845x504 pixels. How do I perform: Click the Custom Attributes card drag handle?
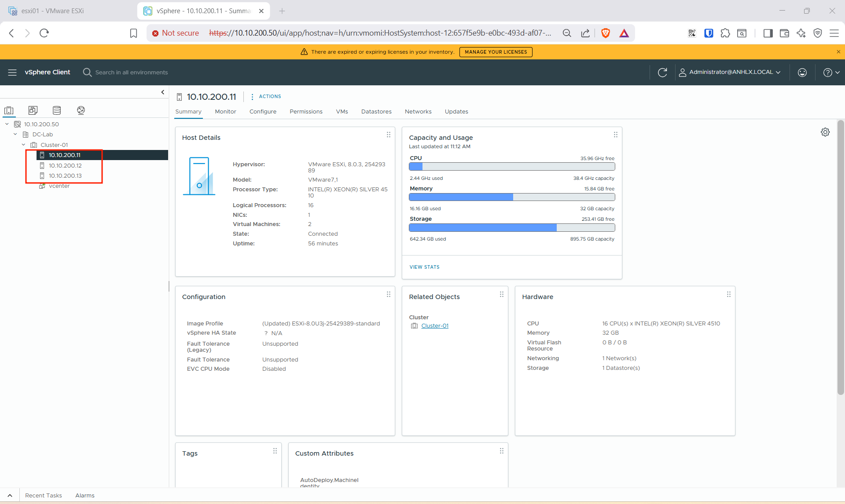[x=502, y=451]
